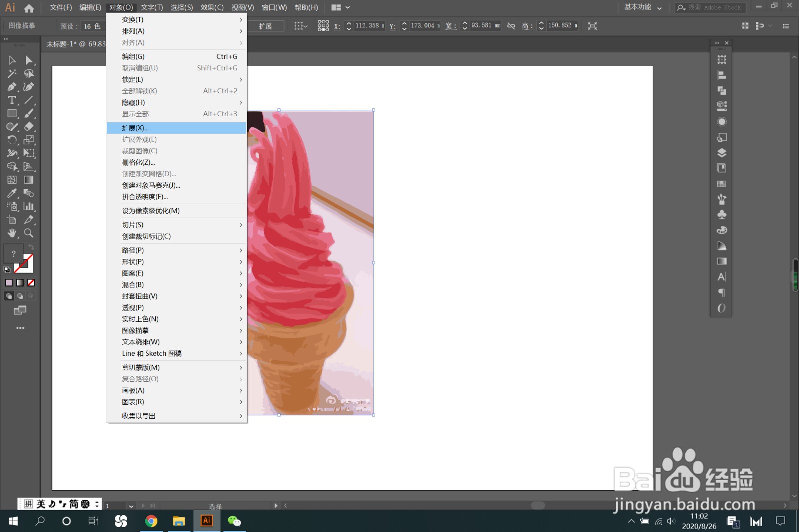Open the Layers panel icon

[x=722, y=153]
